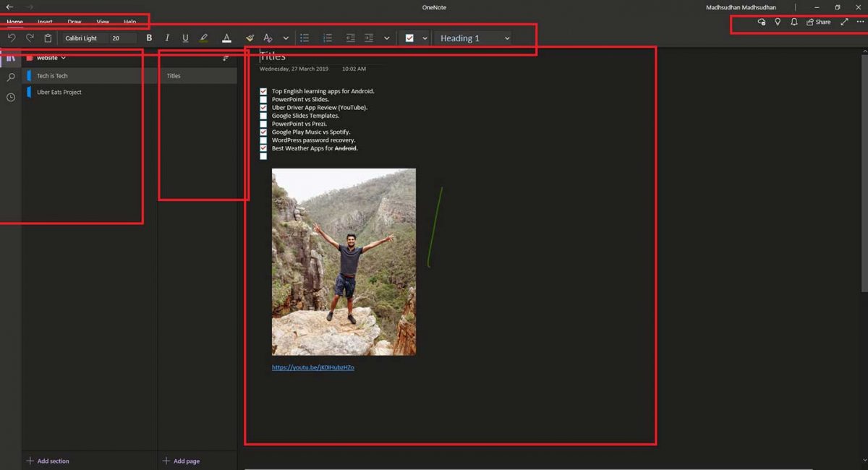Open the font size dropdown
Viewport: 868px width, 470px height.
(122, 38)
